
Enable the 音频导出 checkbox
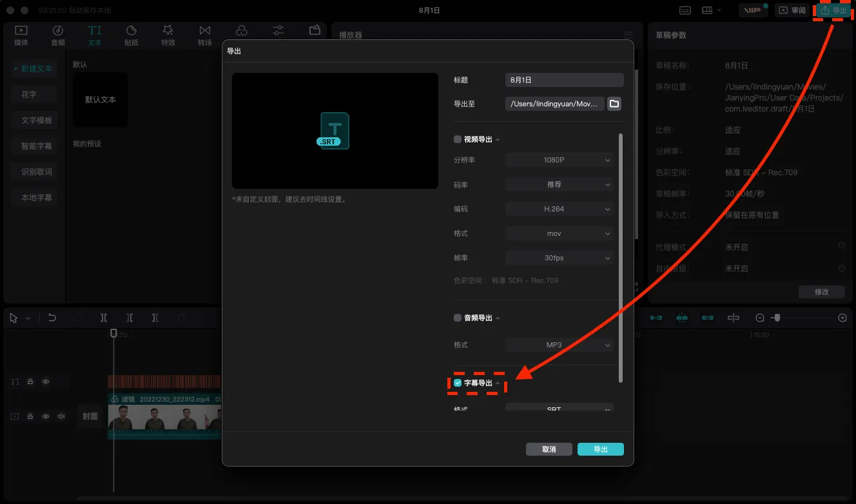(458, 318)
